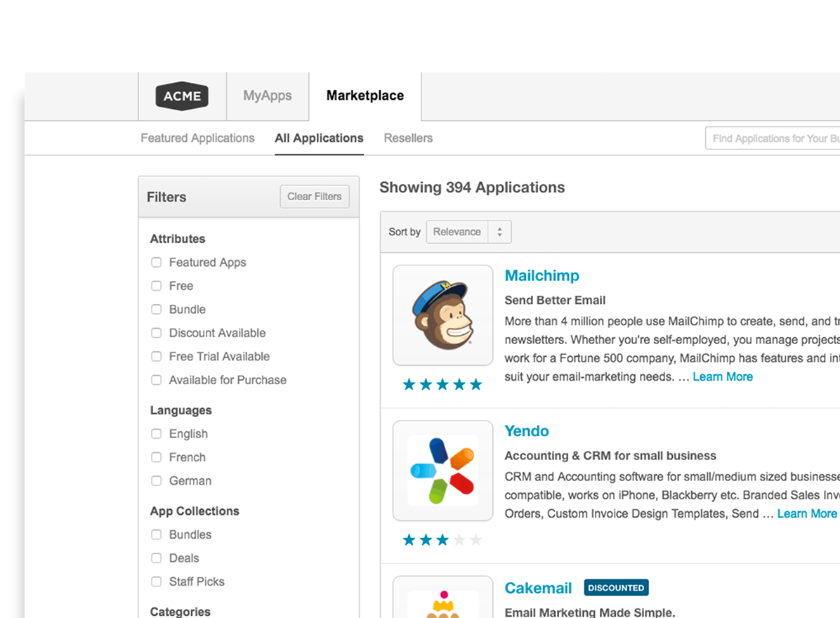Open the Mailchimp app title link
Image resolution: width=840 pixels, height=618 pixels.
[x=542, y=275]
